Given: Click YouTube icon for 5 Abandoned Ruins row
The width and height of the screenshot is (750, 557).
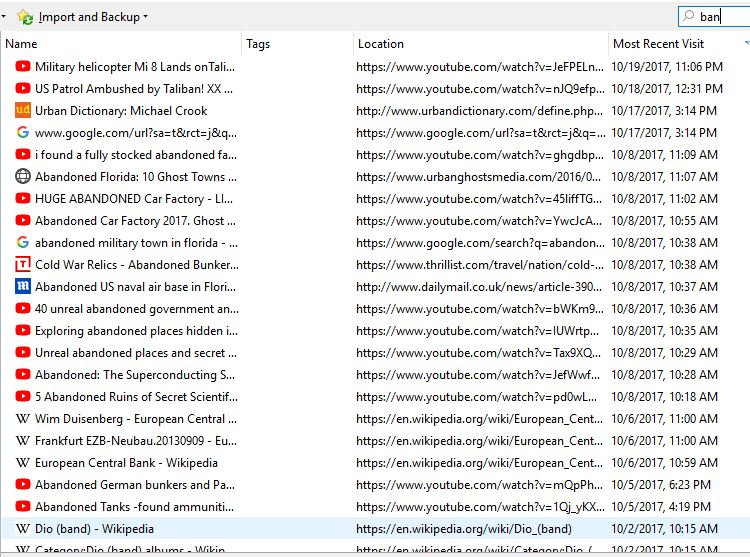Looking at the screenshot, I should (x=22, y=396).
